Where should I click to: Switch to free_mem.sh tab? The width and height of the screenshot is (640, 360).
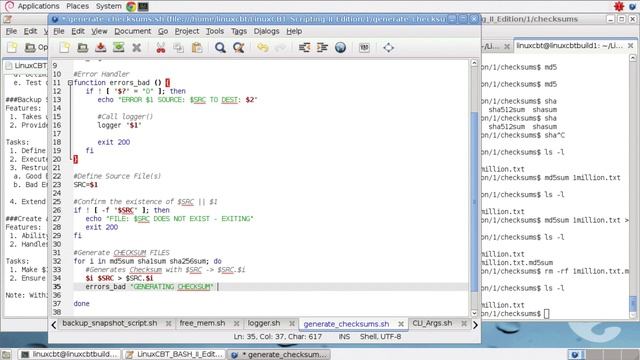click(x=202, y=323)
